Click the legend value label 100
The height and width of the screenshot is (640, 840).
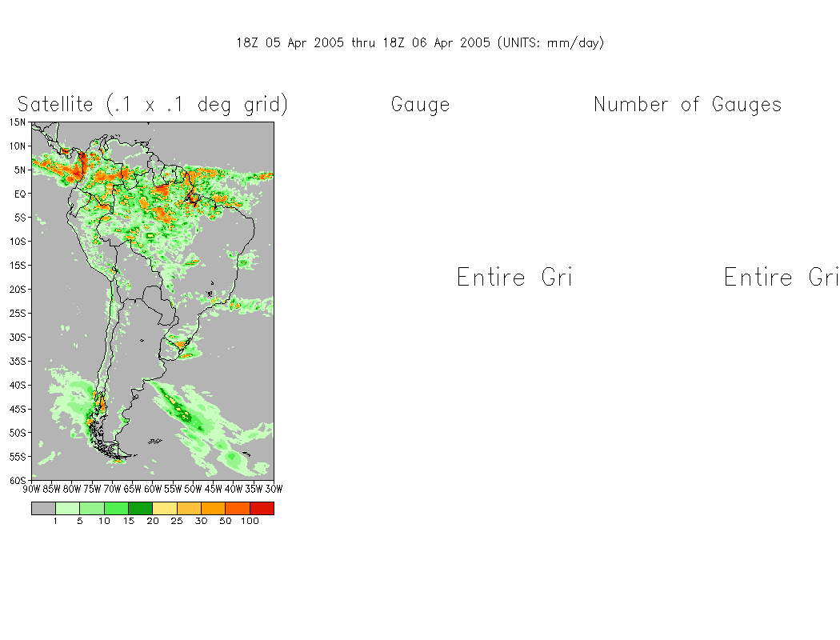coord(250,521)
